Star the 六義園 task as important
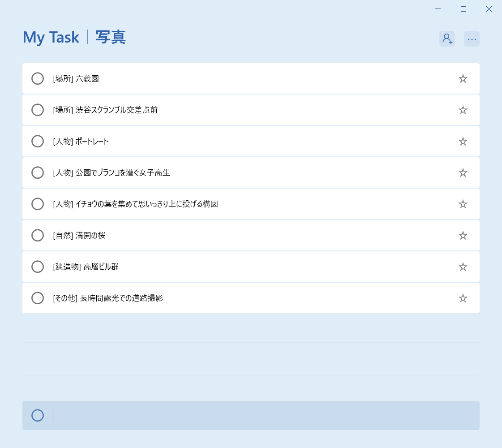 [x=463, y=79]
